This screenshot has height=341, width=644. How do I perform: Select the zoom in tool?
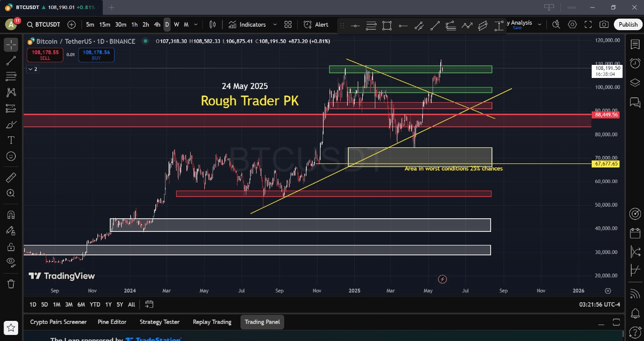coord(11,194)
